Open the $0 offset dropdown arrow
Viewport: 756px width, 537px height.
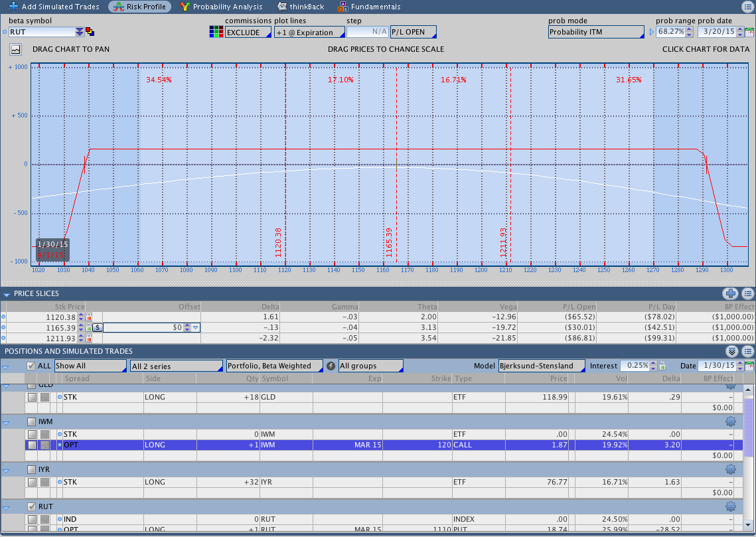point(195,328)
